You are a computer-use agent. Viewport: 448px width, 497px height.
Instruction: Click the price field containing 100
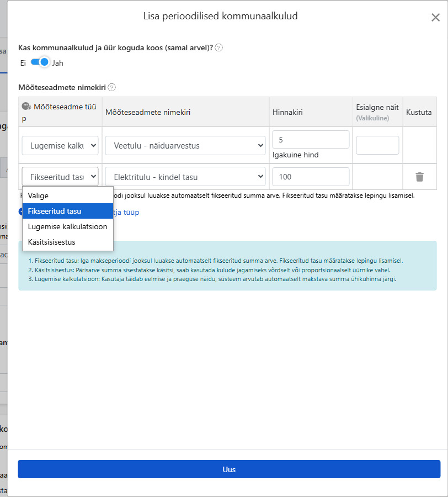(x=311, y=177)
